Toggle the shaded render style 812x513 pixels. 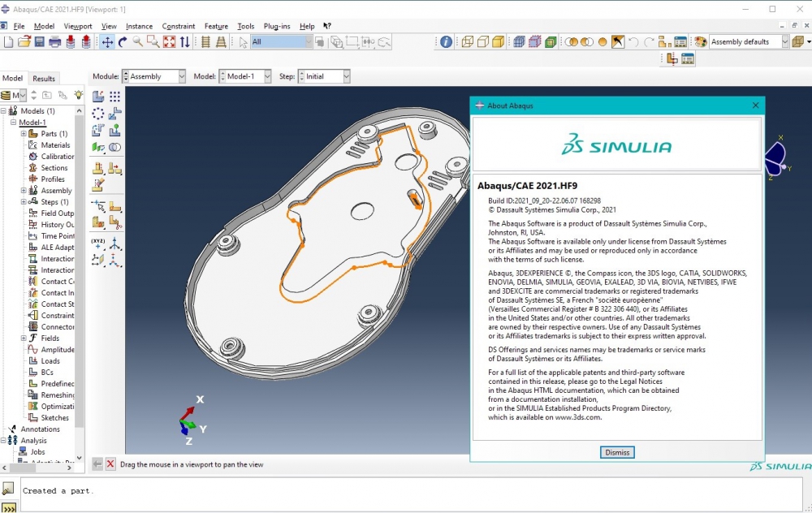497,41
